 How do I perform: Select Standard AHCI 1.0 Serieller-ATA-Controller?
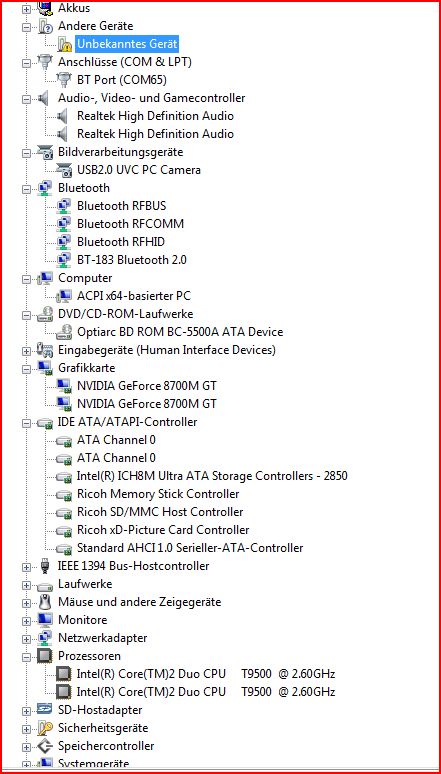[x=190, y=548]
